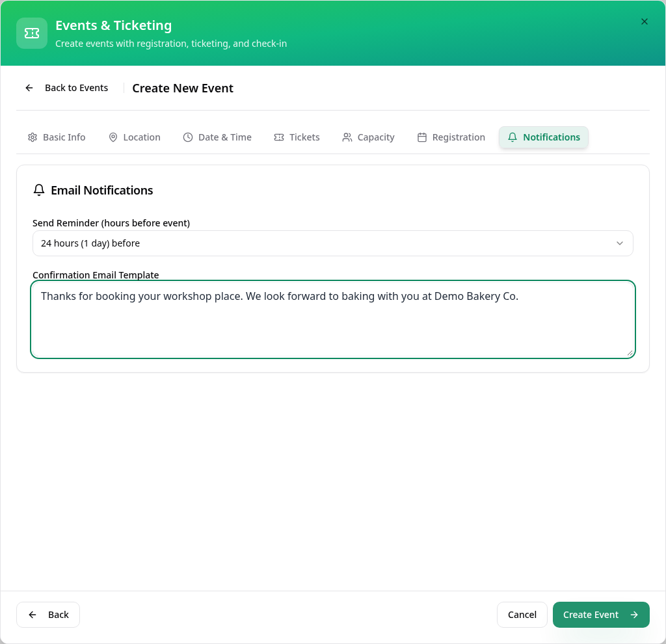Viewport: 666px width, 644px height.
Task: Click the subtitle about registration and check-in
Action: click(171, 44)
